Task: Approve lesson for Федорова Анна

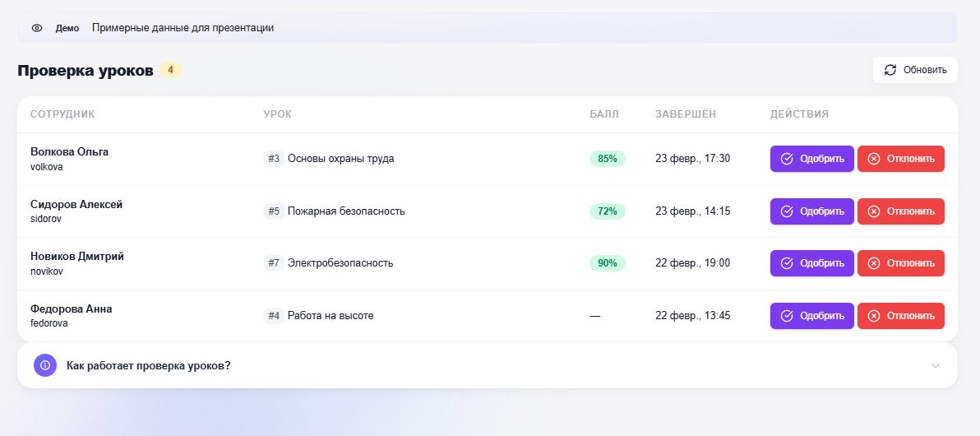Action: click(x=812, y=316)
